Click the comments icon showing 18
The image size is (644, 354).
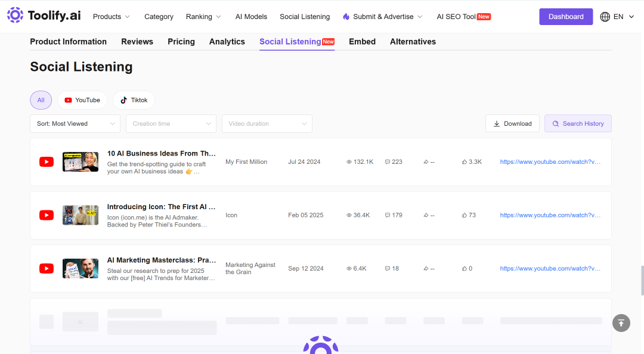388,269
